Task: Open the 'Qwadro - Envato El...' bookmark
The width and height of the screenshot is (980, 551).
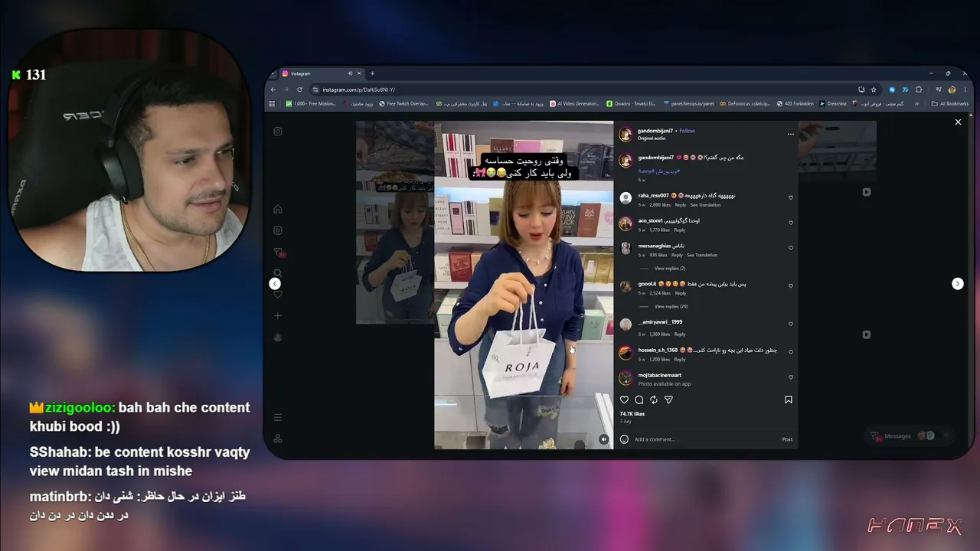Action: (x=632, y=104)
